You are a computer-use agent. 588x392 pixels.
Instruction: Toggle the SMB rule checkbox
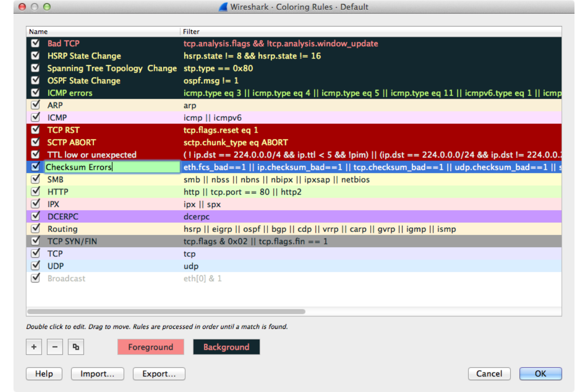[35, 179]
